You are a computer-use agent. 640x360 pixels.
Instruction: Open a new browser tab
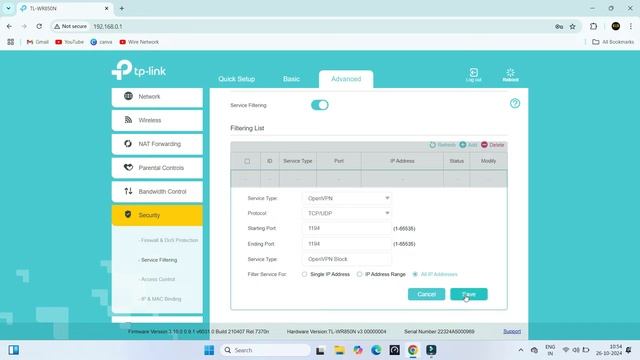(122, 8)
